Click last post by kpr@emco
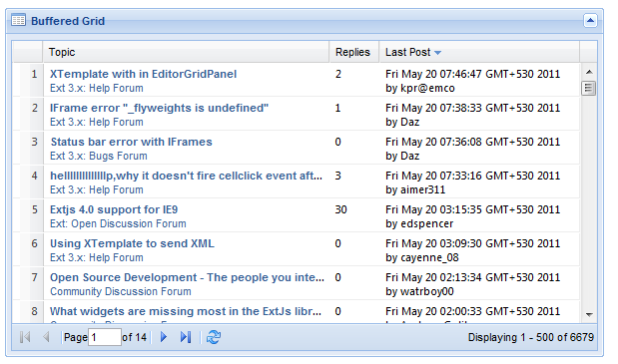This screenshot has height=364, width=618. point(420,88)
